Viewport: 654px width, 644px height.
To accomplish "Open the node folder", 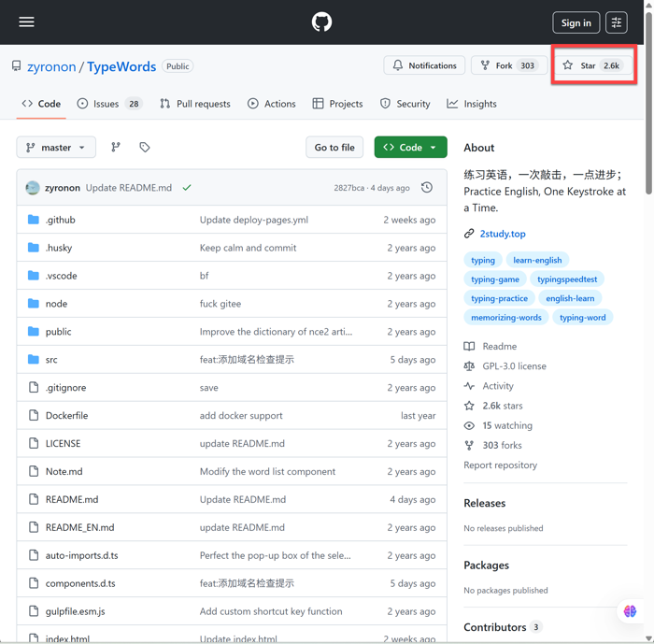I will (x=56, y=304).
